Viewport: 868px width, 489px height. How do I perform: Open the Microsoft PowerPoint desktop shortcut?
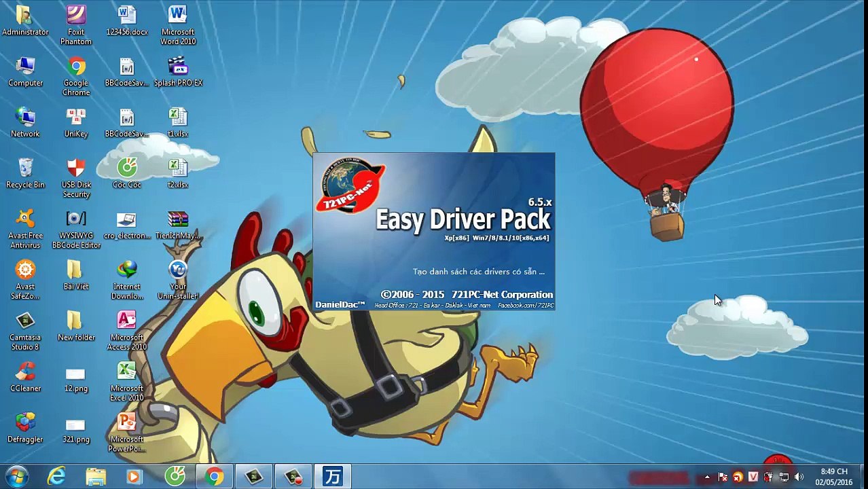[127, 433]
